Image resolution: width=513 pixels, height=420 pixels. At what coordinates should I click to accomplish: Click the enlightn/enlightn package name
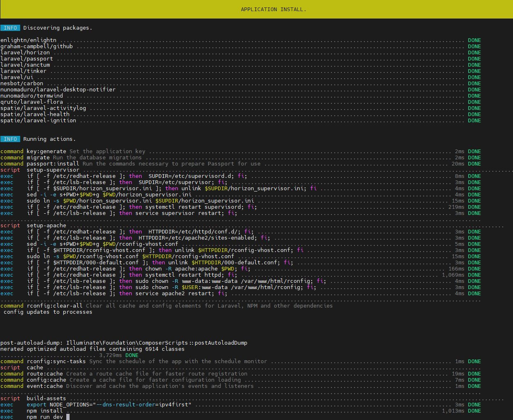[28, 40]
